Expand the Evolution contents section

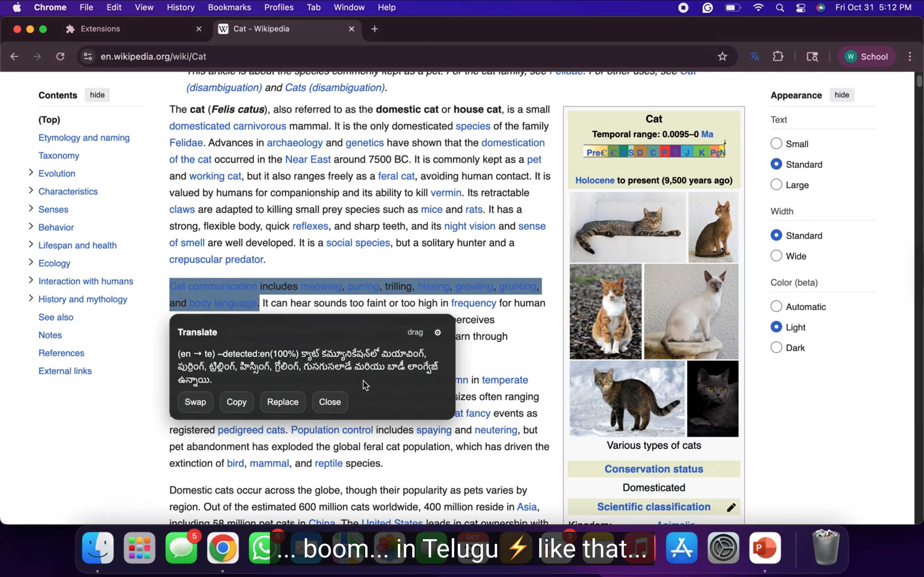[31, 173]
